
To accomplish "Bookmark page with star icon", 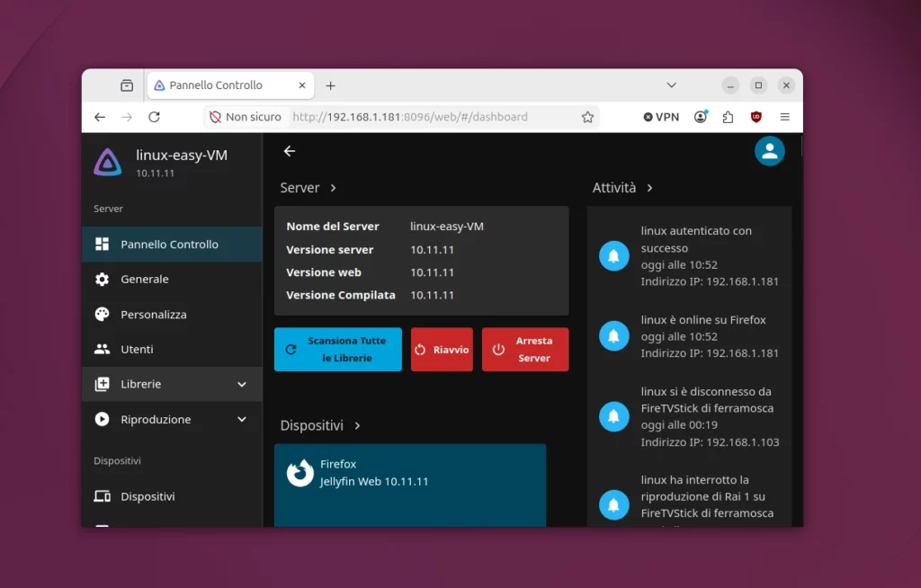I will point(587,117).
